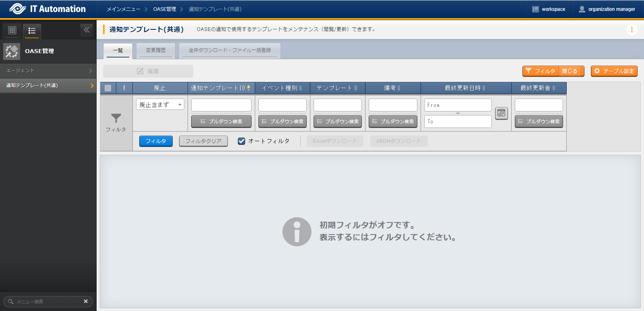Open the テーブル設定 table settings
This screenshot has width=644, height=311.
(x=614, y=71)
